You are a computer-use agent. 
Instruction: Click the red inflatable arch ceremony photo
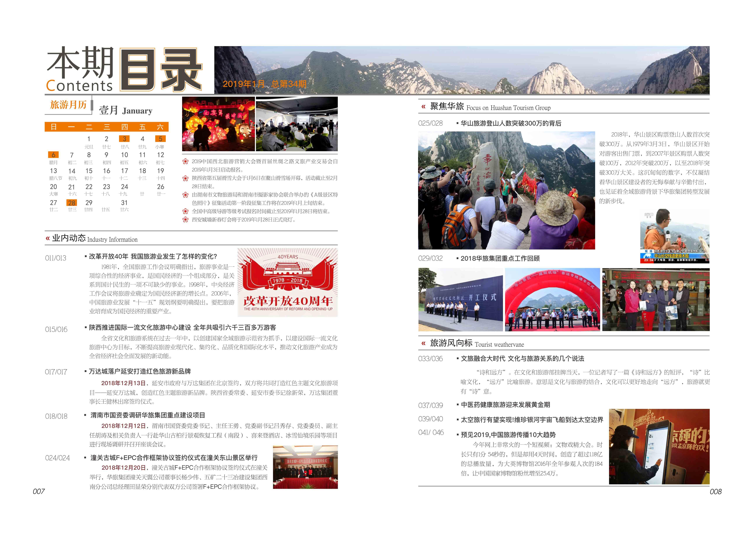552,299
